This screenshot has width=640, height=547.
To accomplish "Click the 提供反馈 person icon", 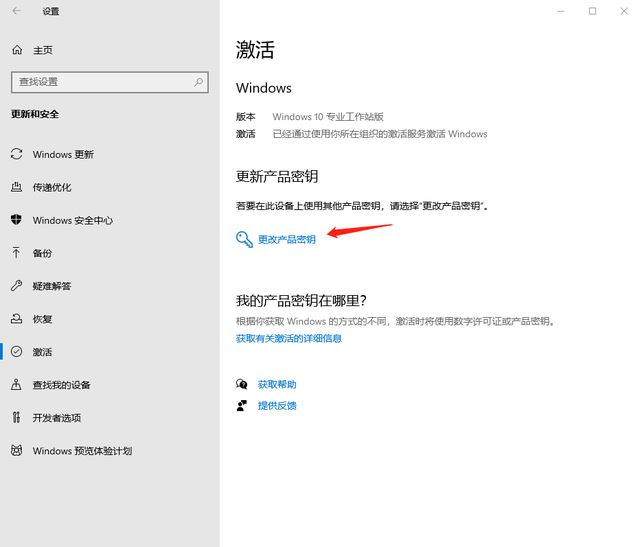I will (241, 406).
